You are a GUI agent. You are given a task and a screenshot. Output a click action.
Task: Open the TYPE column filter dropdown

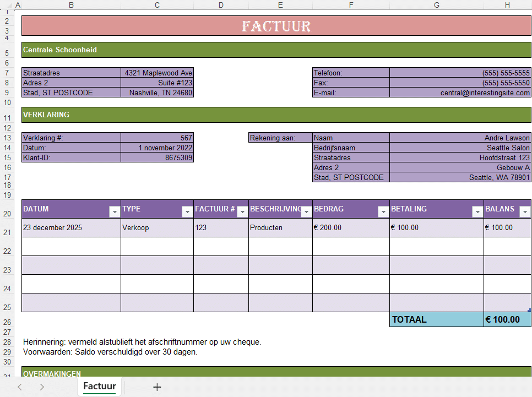(x=187, y=211)
